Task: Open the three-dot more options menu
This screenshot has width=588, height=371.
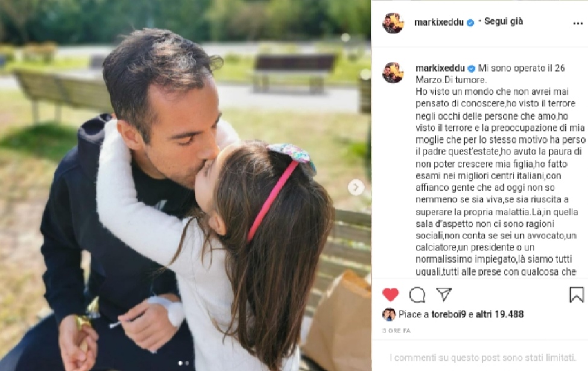Action: [x=578, y=24]
